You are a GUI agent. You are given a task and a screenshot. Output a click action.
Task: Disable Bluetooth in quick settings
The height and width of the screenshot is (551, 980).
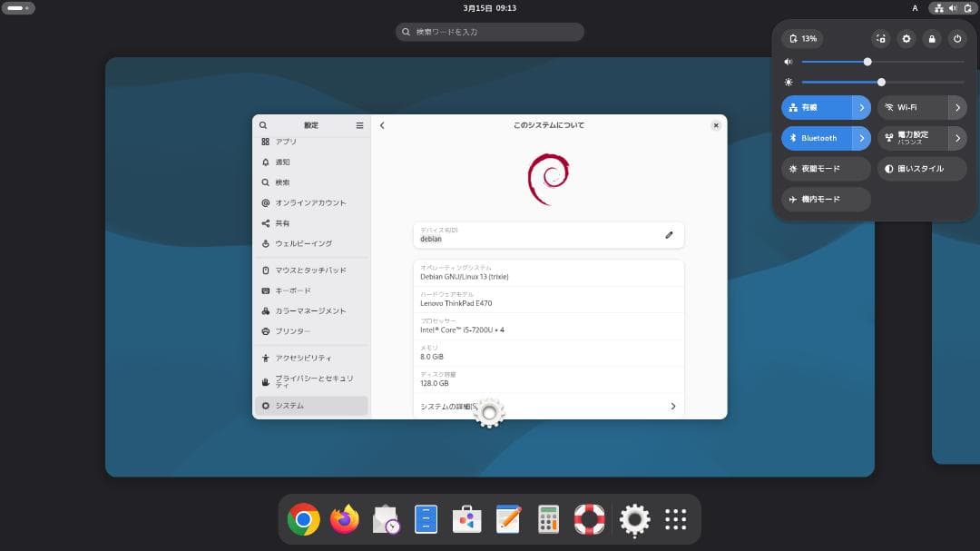pos(817,138)
